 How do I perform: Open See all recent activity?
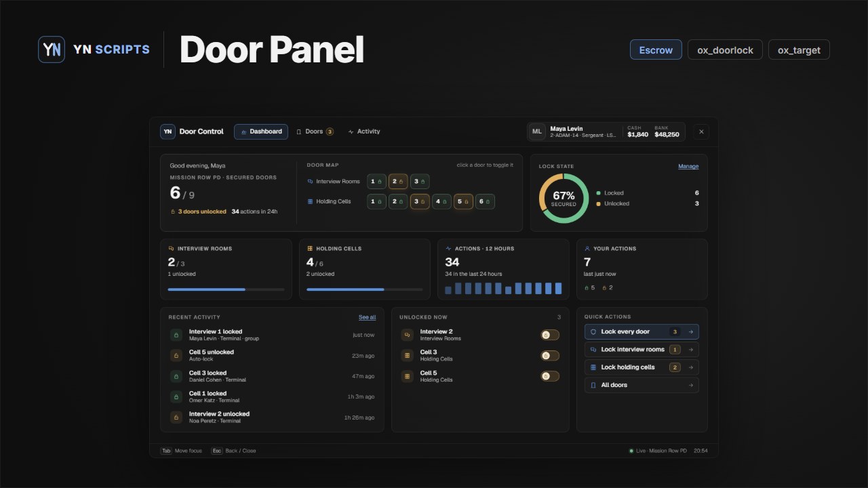coord(368,317)
